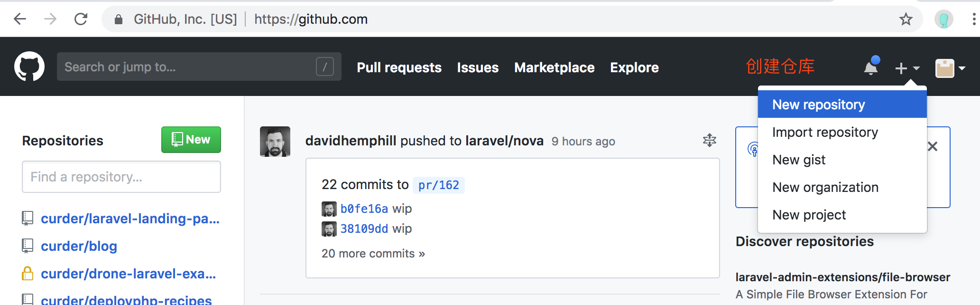The width and height of the screenshot is (980, 305).
Task: Dismiss the notice with the X icon
Action: (933, 146)
